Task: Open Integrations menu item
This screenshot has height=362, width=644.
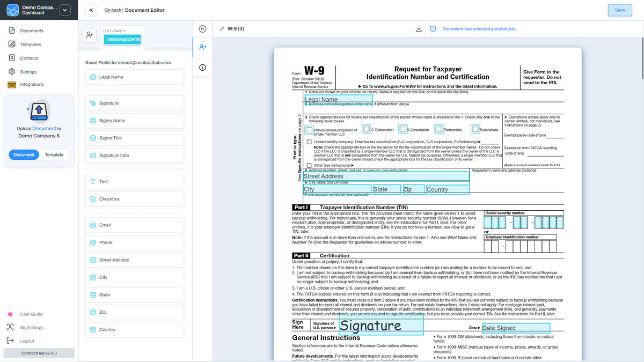Action: [x=32, y=84]
